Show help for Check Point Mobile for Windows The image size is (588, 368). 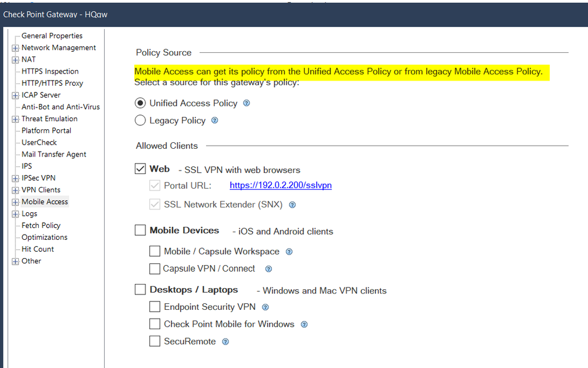click(304, 324)
